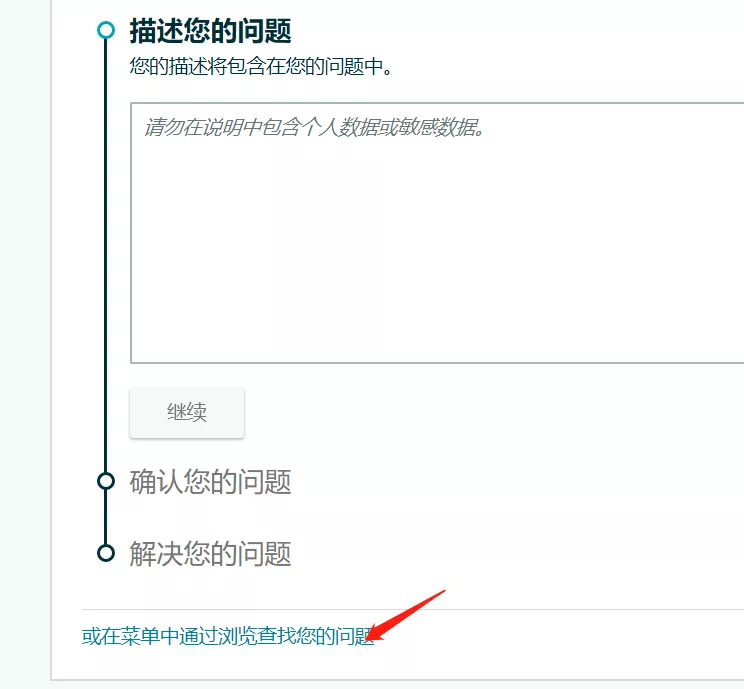The image size is (744, 689).
Task: Select the 确认您的问题 step heading
Action: point(210,482)
